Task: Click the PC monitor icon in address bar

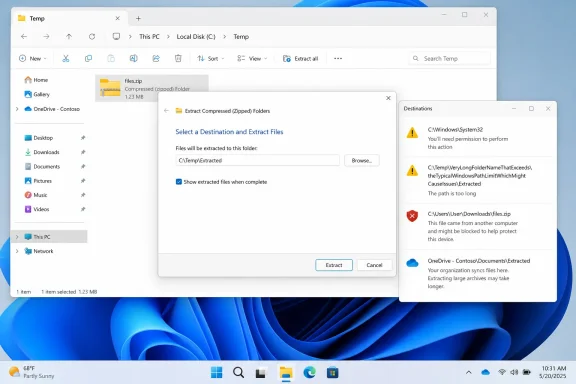Action: click(x=116, y=36)
